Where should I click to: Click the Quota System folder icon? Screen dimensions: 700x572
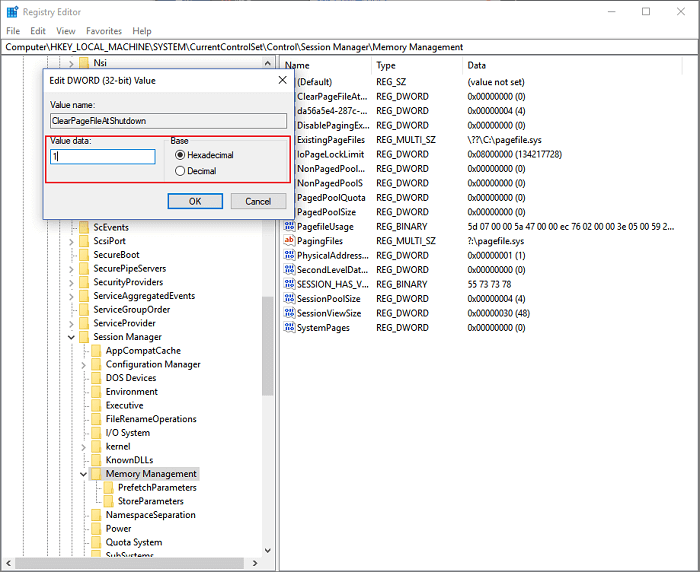pyautogui.click(x=96, y=542)
